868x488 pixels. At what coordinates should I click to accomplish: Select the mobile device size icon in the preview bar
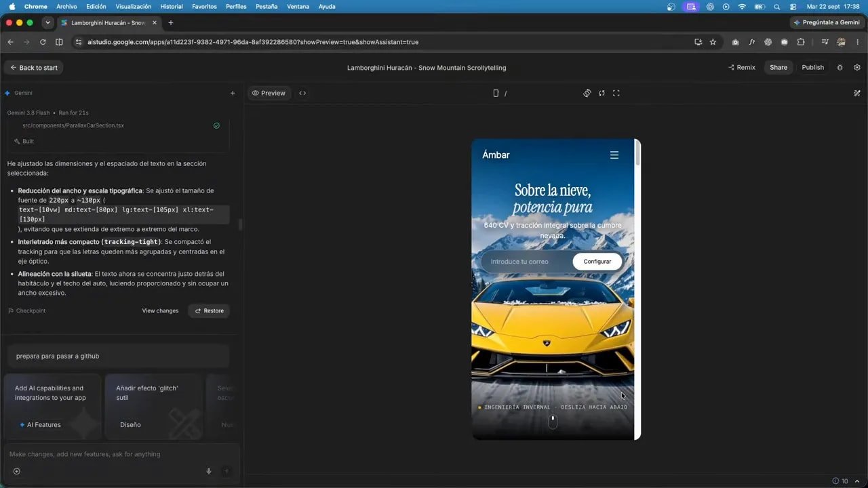point(496,93)
